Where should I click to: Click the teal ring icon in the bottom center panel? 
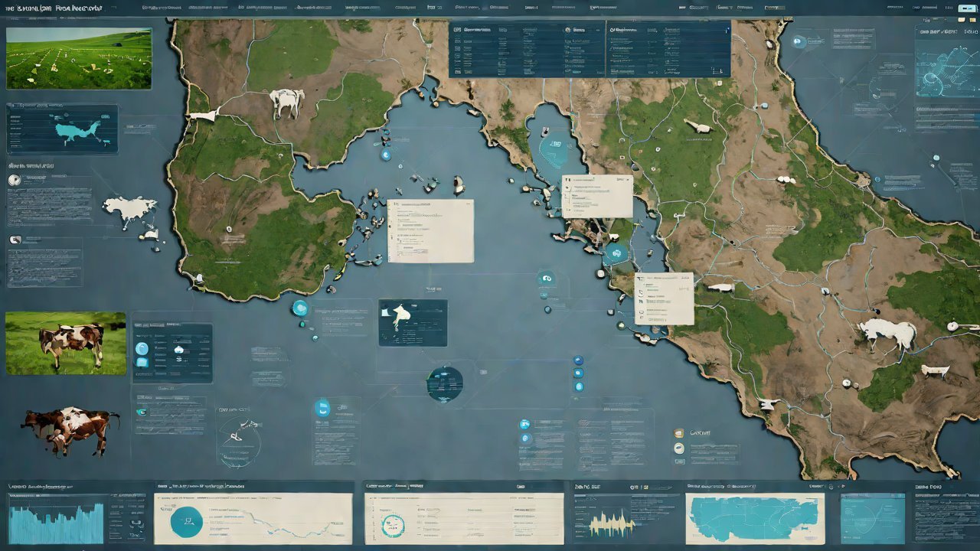tap(394, 523)
